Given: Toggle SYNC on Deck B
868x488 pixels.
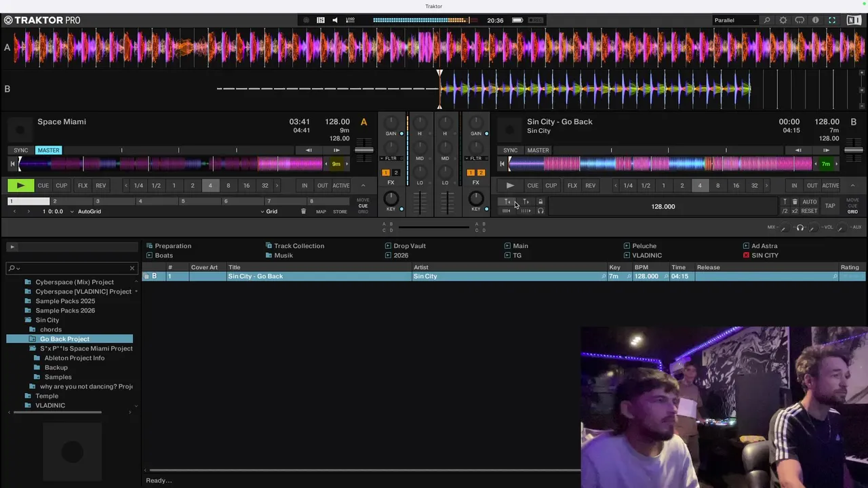Looking at the screenshot, I should (x=511, y=150).
